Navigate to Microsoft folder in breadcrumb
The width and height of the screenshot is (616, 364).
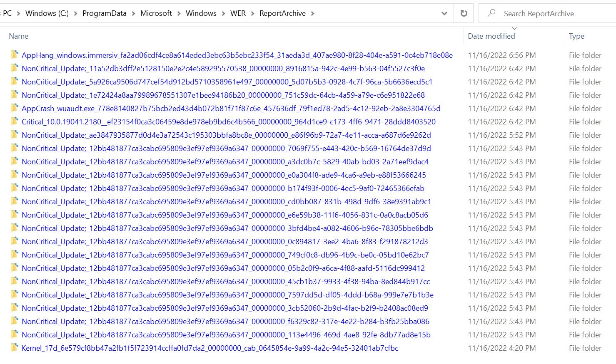tap(156, 13)
